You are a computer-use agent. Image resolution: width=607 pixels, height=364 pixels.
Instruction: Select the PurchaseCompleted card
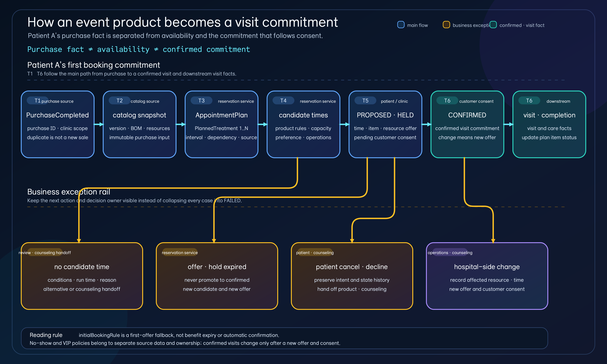click(58, 124)
